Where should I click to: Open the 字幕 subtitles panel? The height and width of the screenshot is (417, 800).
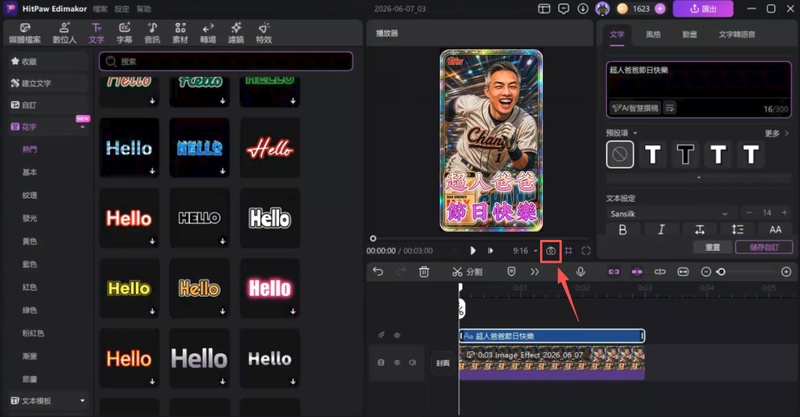click(124, 33)
